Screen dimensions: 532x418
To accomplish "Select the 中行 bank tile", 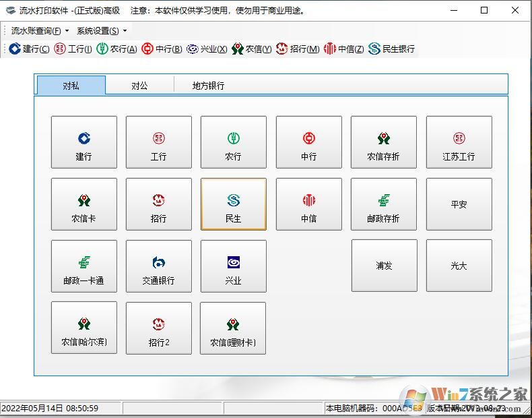I will tap(308, 142).
